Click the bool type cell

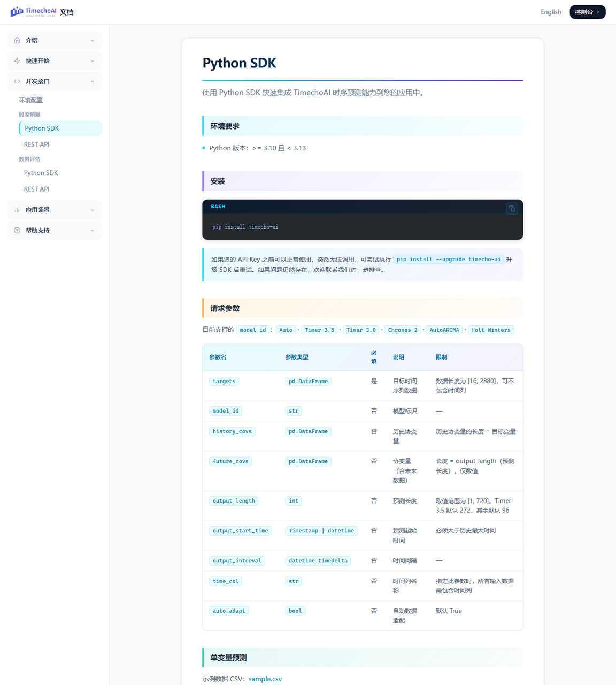pyautogui.click(x=295, y=611)
